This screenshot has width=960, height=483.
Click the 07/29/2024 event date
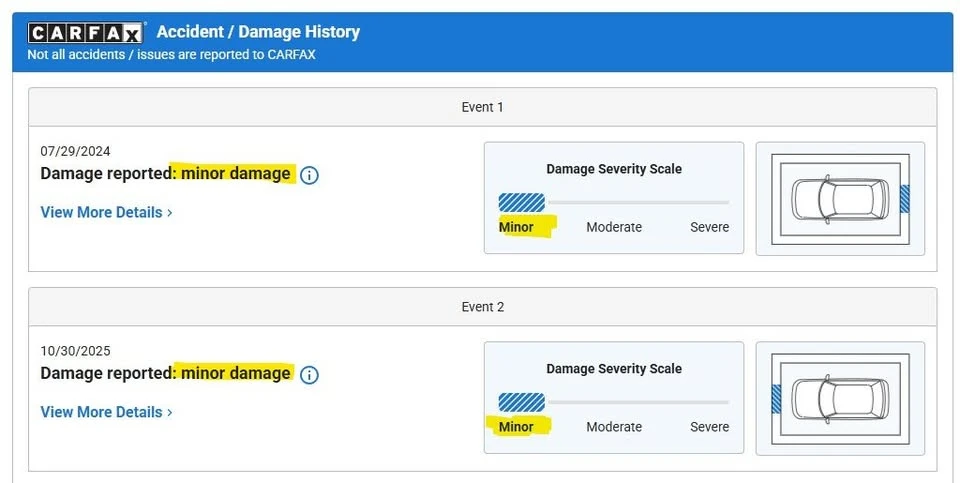75,151
